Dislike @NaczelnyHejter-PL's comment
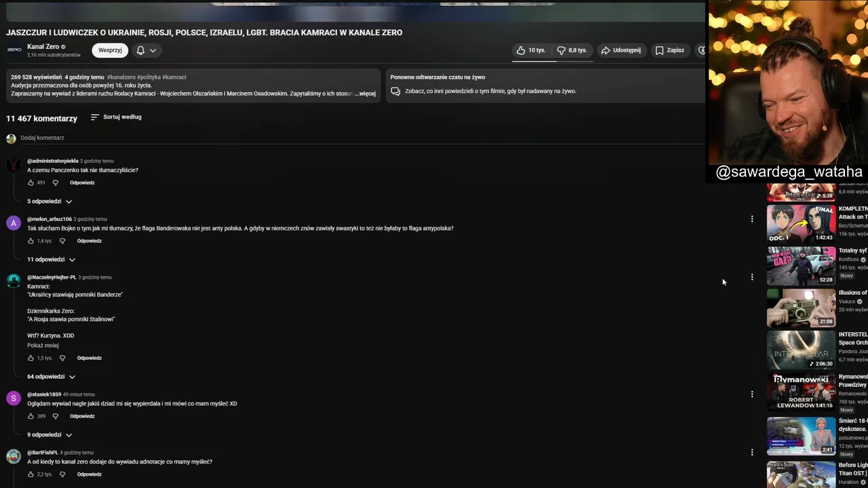 62,359
